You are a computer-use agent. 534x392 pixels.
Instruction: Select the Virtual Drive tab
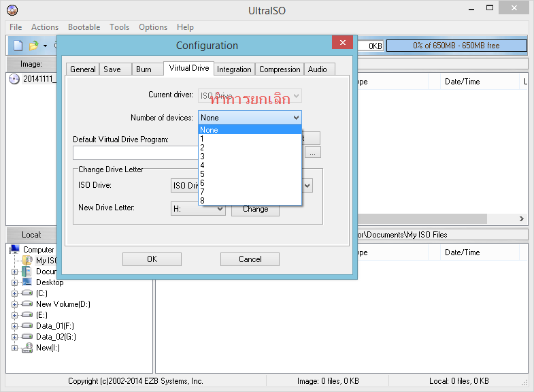[x=189, y=68]
